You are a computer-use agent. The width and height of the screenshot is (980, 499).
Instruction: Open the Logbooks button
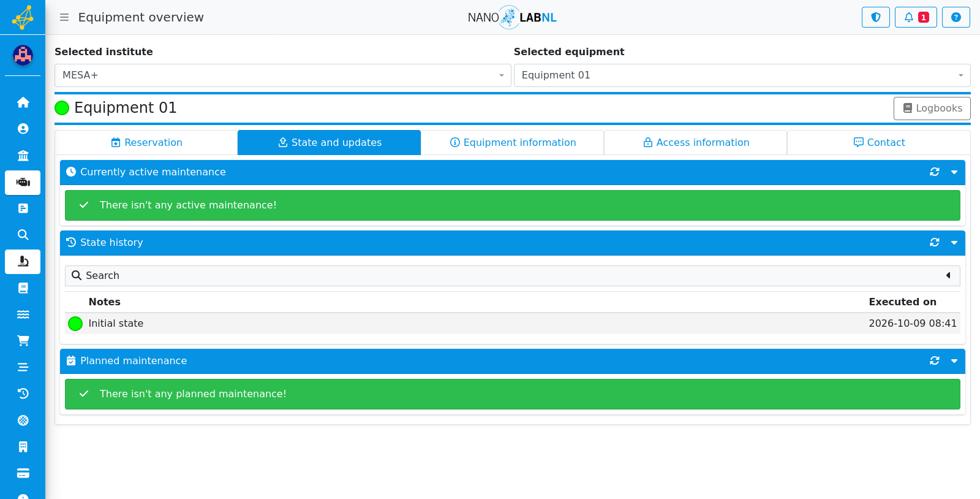tap(932, 109)
